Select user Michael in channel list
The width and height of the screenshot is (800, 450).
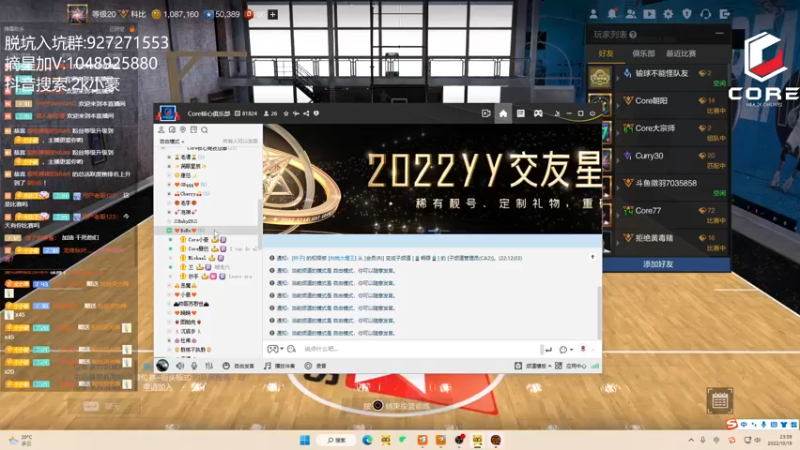coord(197,258)
